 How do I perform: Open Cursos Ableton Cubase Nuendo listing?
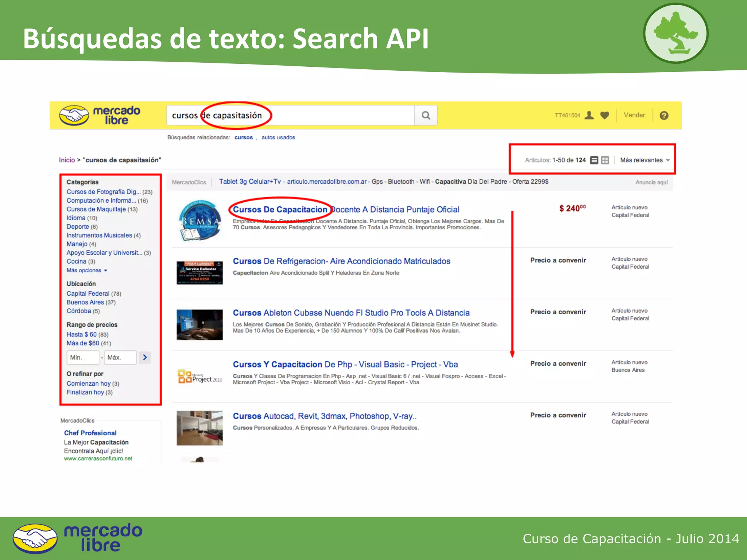[x=351, y=313]
